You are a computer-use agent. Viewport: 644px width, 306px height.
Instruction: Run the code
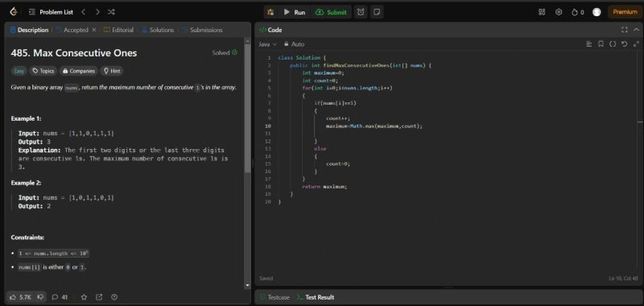point(295,12)
